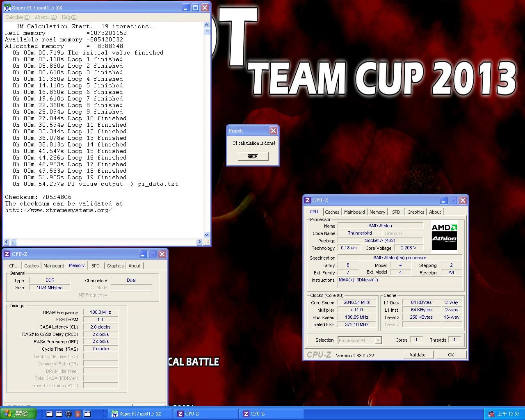This screenshot has width=525, height=420.
Task: Click the AMD Athlon processor logo
Action: 444,236
